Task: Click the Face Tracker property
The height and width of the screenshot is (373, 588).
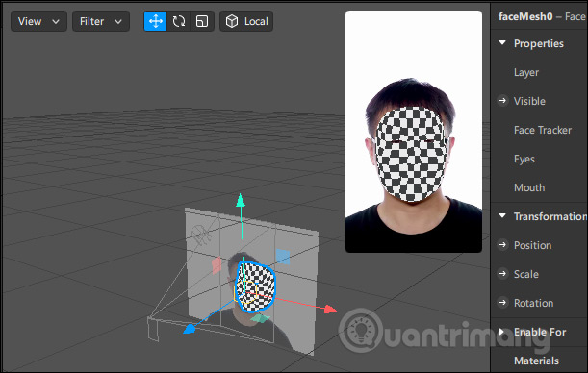Action: pos(543,130)
